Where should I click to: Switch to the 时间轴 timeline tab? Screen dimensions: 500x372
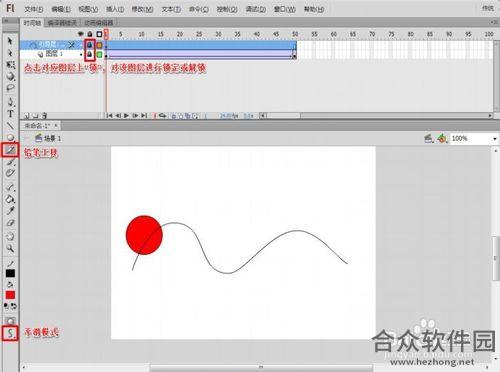pyautogui.click(x=32, y=23)
